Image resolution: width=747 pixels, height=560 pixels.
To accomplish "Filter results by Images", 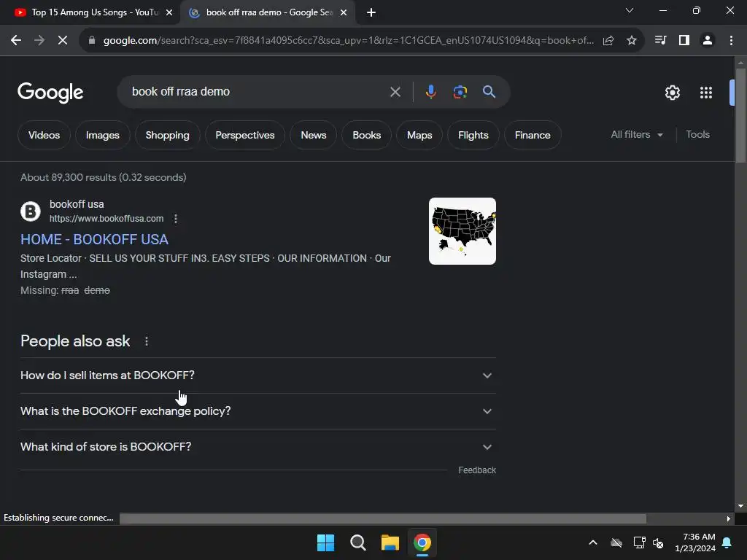I will (x=102, y=135).
